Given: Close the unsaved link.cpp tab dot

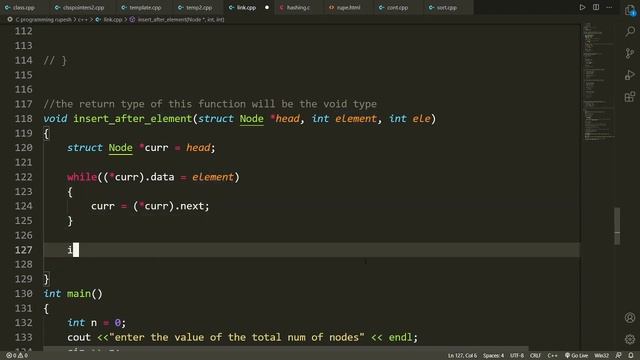Looking at the screenshot, I should pyautogui.click(x=267, y=7).
